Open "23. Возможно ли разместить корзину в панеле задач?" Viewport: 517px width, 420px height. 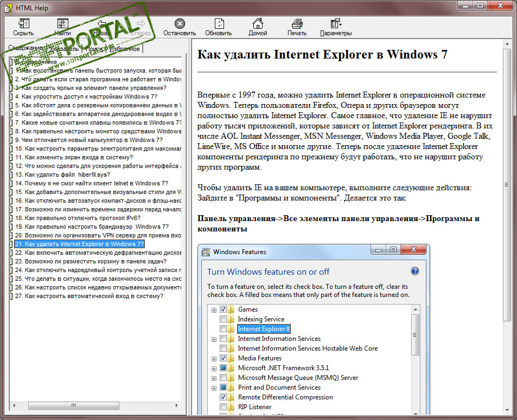(x=91, y=262)
